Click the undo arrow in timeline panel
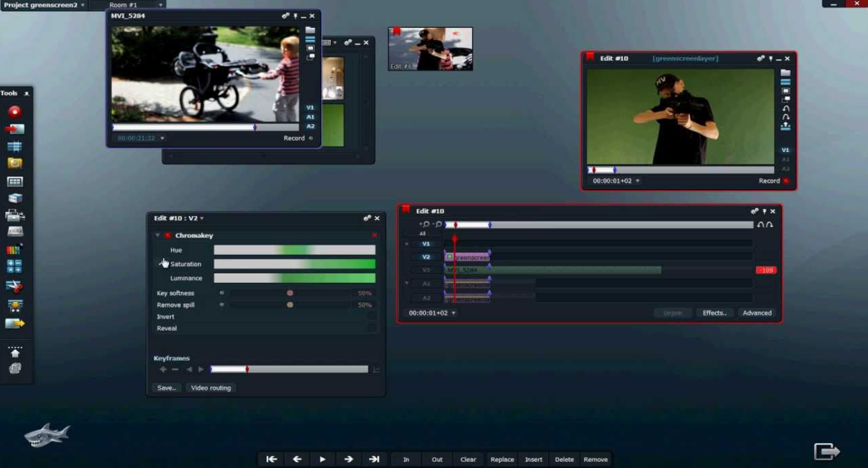Screen dimensions: 868x468 click(760, 224)
